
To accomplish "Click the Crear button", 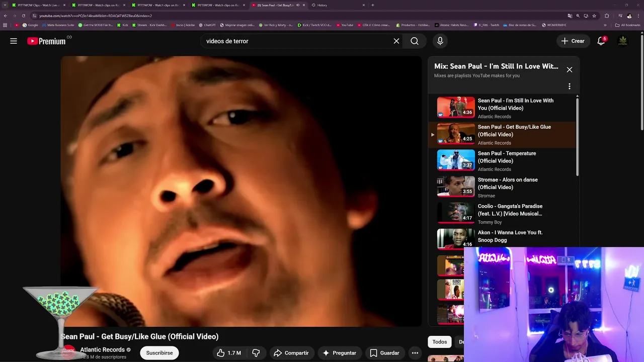I will click(573, 41).
